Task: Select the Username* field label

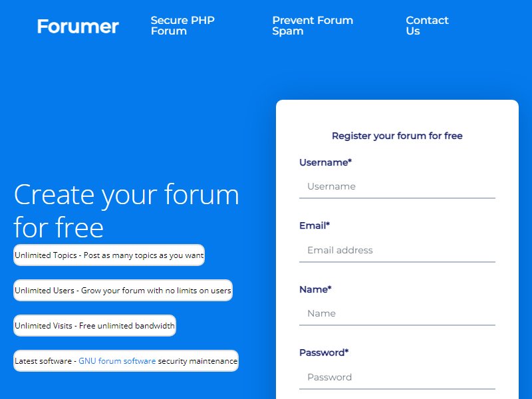Action: pos(325,162)
